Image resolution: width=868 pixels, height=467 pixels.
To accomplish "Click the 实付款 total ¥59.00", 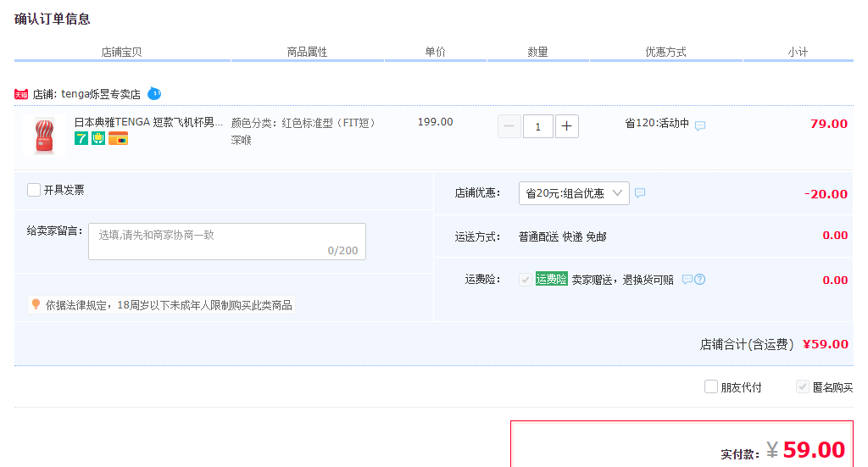I will (x=806, y=450).
